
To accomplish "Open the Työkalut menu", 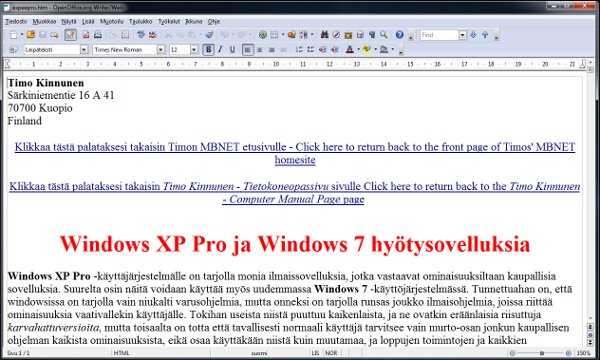I will (169, 21).
